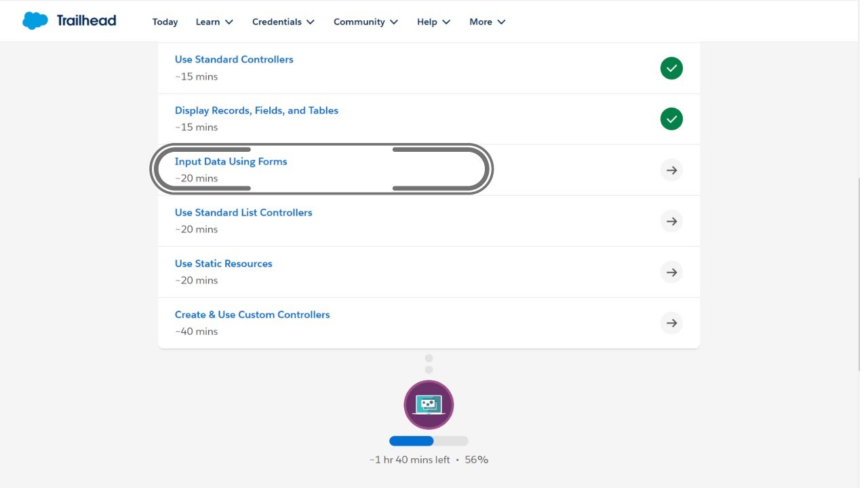
Task: Open Display Records, Fields, and Tables link
Action: click(x=256, y=110)
